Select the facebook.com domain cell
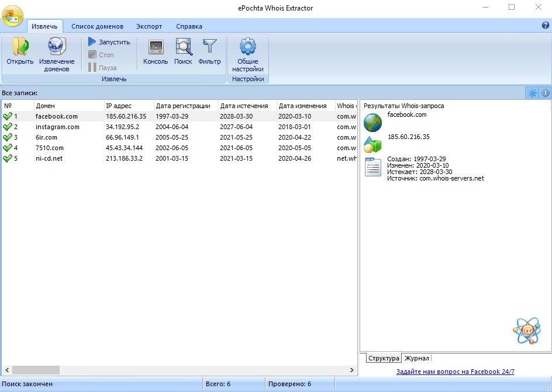Screen dimensions: 552x392 pos(57,116)
